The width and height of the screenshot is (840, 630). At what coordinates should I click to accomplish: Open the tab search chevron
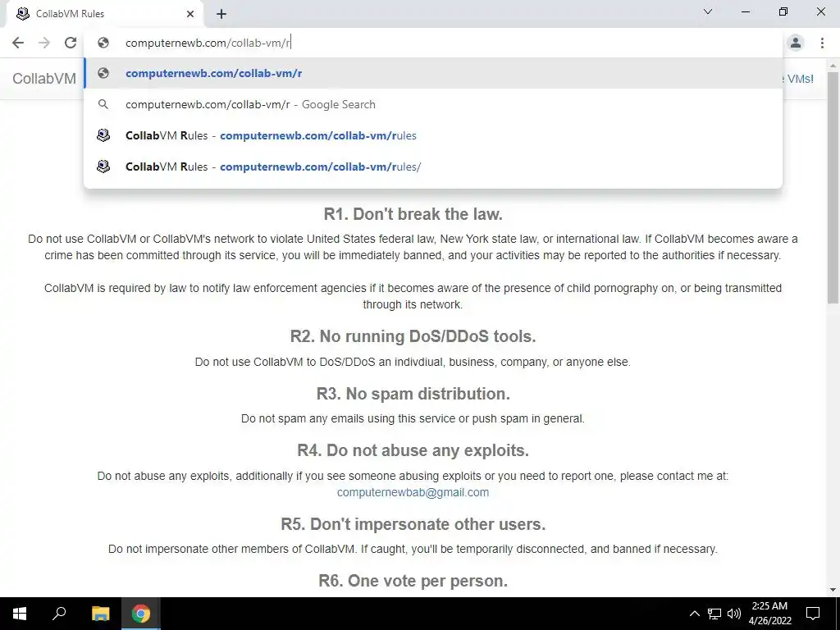click(708, 11)
